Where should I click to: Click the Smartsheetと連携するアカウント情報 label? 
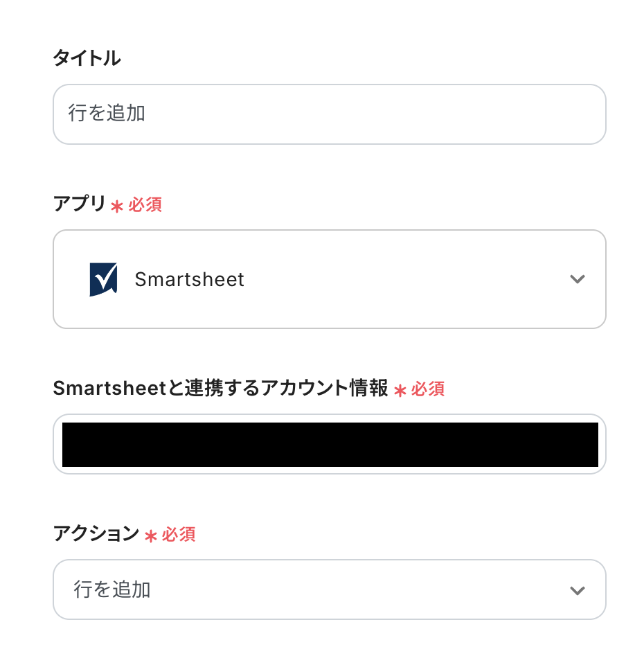(x=220, y=389)
